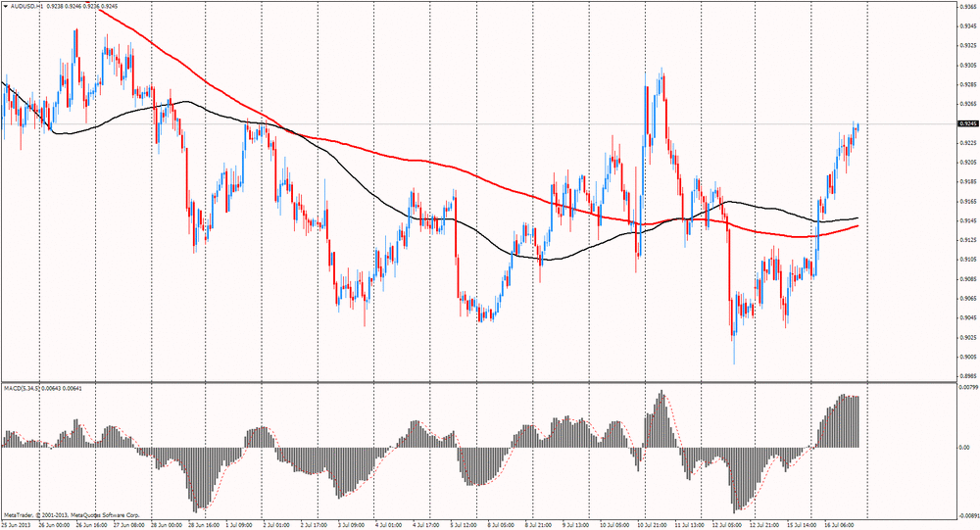
Task: Click the MACD(5,34,5) indicator label
Action: 21,388
